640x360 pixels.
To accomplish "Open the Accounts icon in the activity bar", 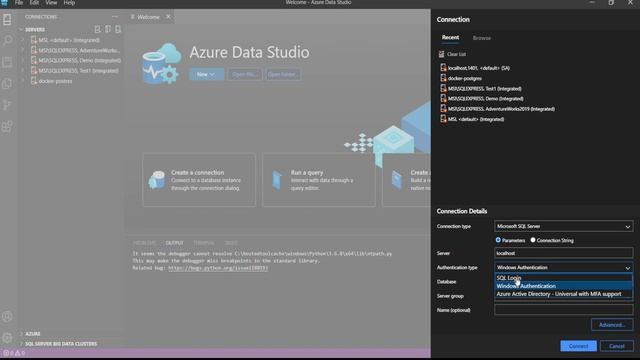I will [x=7, y=316].
